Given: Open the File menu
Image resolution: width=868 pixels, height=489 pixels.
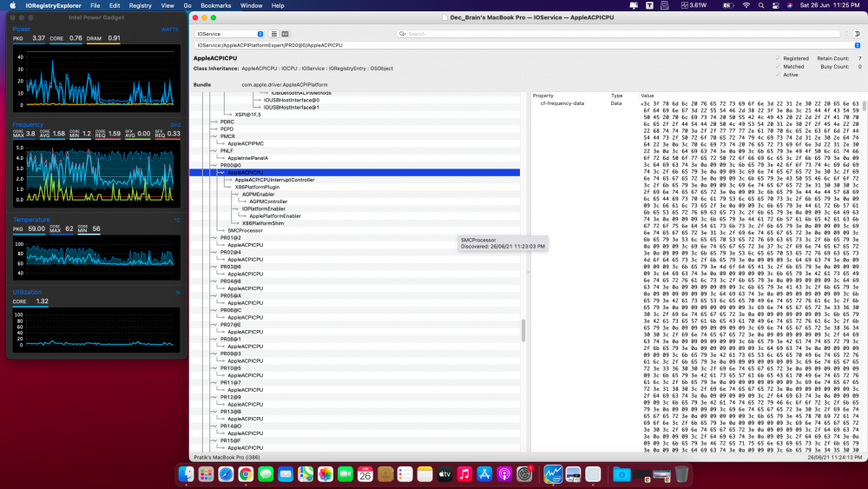Looking at the screenshot, I should pos(95,5).
